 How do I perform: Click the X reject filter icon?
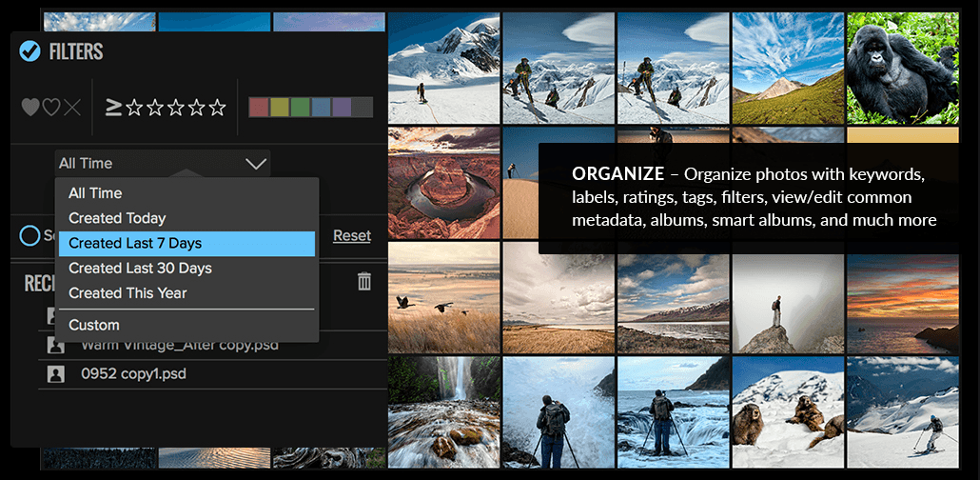72,108
